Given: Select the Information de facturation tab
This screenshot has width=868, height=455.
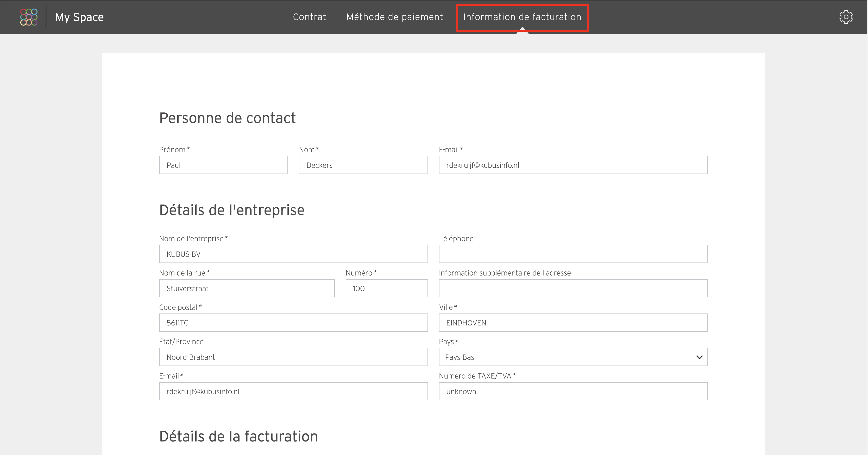Looking at the screenshot, I should [x=522, y=17].
